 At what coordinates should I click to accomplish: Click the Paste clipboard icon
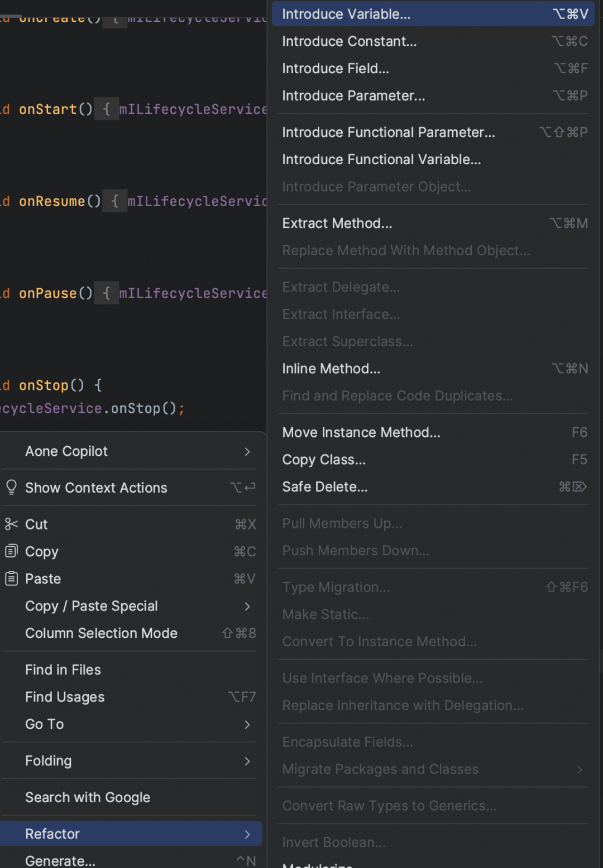coord(11,578)
